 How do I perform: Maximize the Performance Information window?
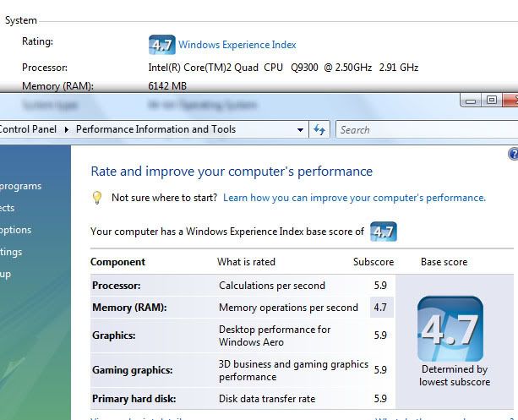tap(491, 100)
